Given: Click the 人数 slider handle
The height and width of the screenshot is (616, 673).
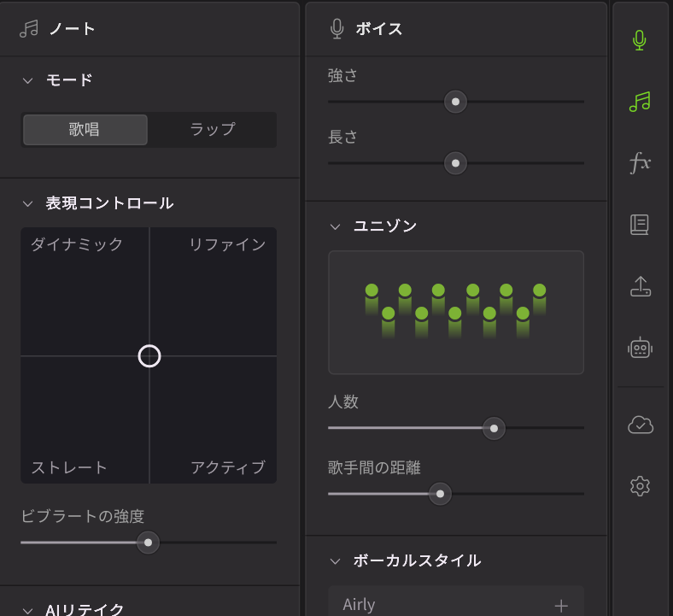Looking at the screenshot, I should tap(494, 428).
